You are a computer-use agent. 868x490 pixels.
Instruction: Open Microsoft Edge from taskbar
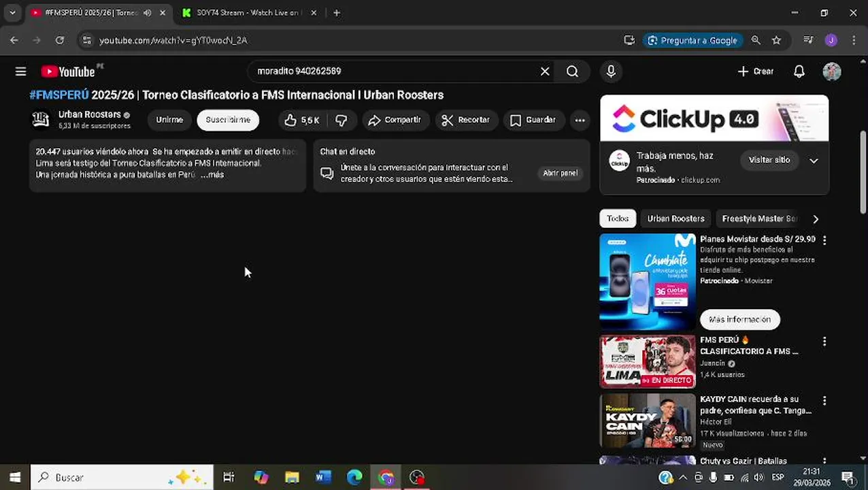[x=354, y=477]
